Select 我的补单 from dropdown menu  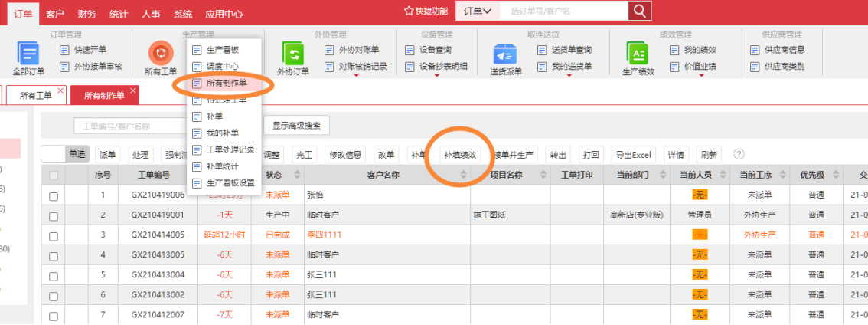[224, 133]
